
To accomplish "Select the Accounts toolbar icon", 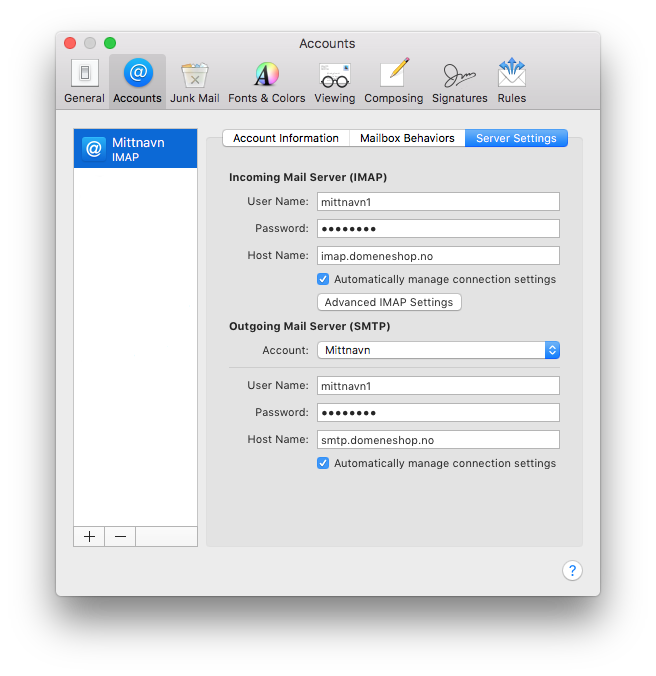I will point(137,81).
